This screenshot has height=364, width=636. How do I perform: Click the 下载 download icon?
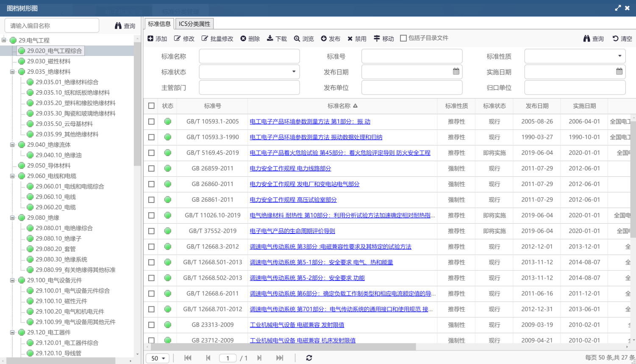tap(270, 39)
